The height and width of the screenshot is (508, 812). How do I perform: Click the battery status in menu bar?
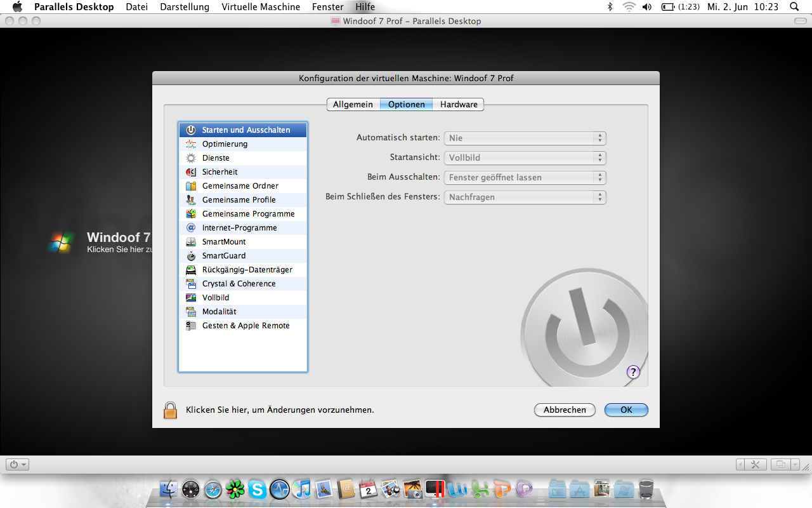(681, 7)
